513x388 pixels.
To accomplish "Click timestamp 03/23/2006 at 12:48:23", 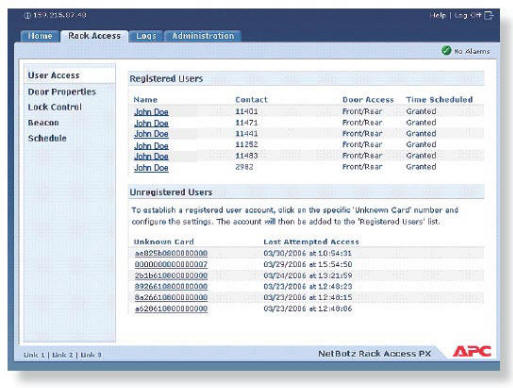I will 308,286.
